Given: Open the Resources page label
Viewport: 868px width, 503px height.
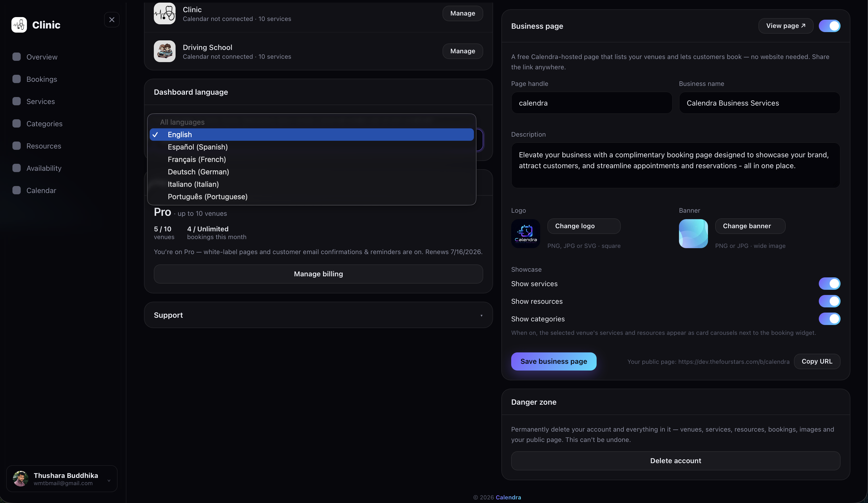Looking at the screenshot, I should coord(44,146).
